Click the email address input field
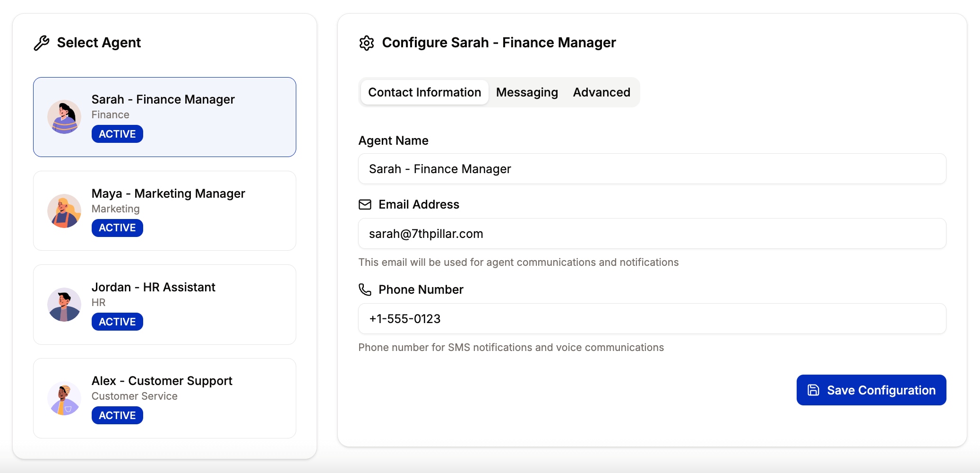The height and width of the screenshot is (473, 980). click(x=652, y=234)
